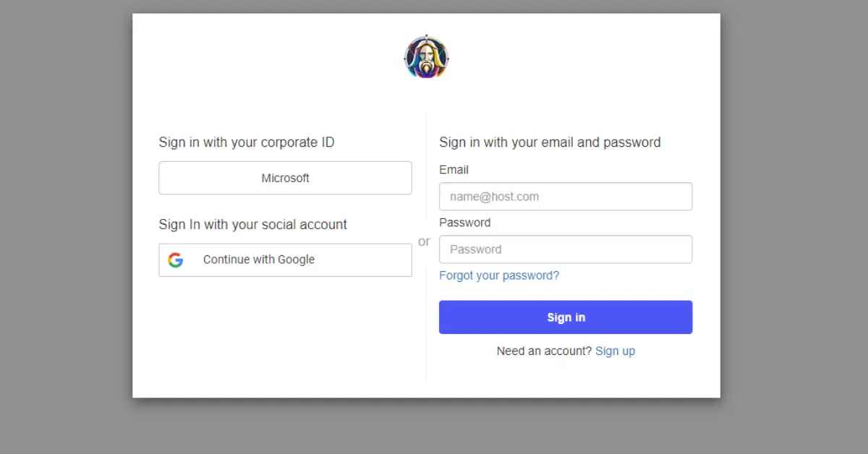Focus the Password input field
868x454 pixels.
click(566, 249)
